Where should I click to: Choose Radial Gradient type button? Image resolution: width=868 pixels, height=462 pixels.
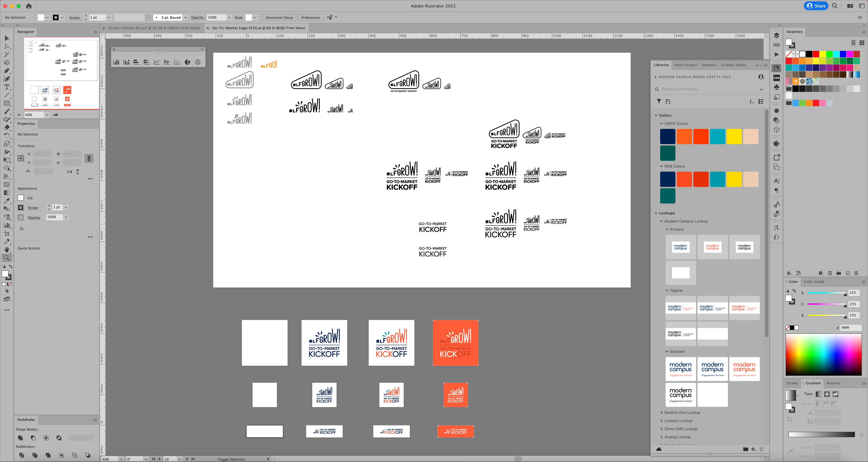(827, 394)
